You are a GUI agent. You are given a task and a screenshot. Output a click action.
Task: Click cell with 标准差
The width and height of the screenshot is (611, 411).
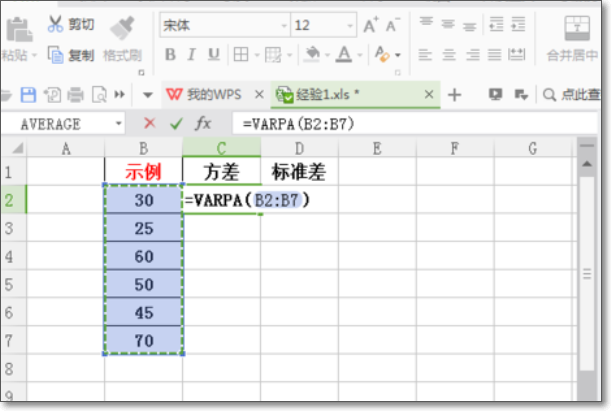tap(299, 172)
